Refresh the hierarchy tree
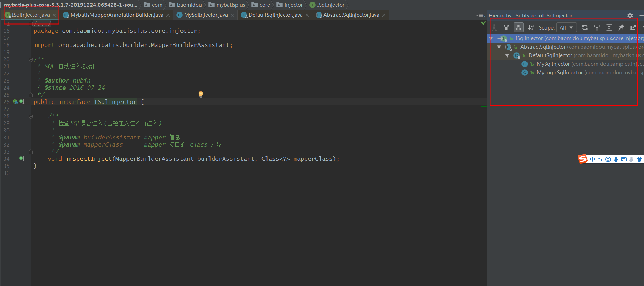The image size is (644, 286). [x=585, y=27]
